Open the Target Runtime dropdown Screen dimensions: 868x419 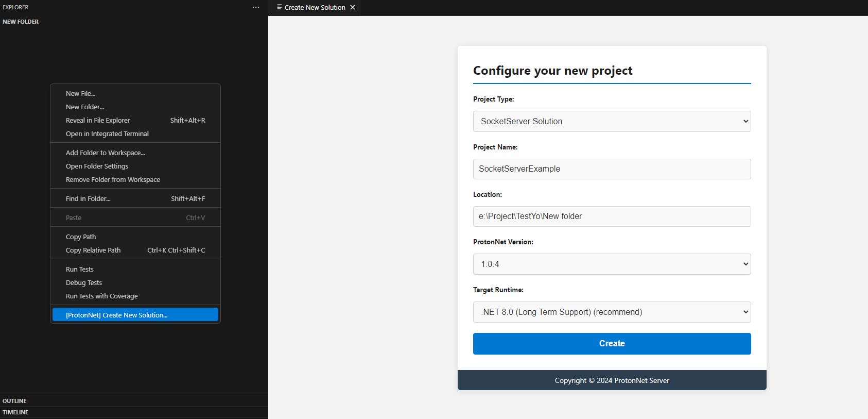click(x=612, y=312)
